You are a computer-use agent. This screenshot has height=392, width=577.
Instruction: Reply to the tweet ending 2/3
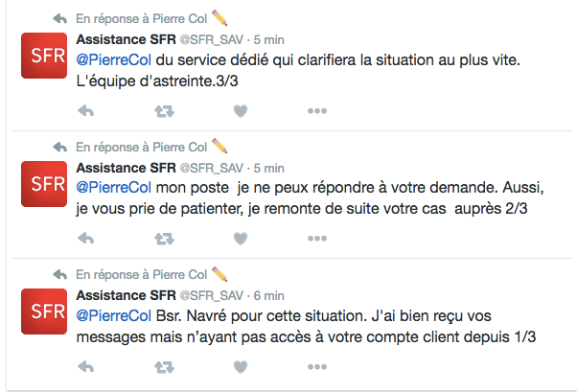[84, 239]
